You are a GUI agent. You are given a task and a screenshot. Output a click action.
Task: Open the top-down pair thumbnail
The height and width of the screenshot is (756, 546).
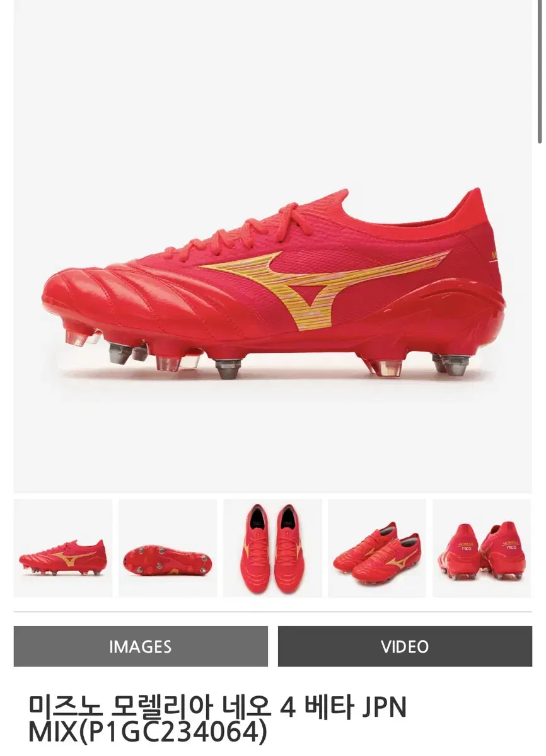[x=272, y=548]
